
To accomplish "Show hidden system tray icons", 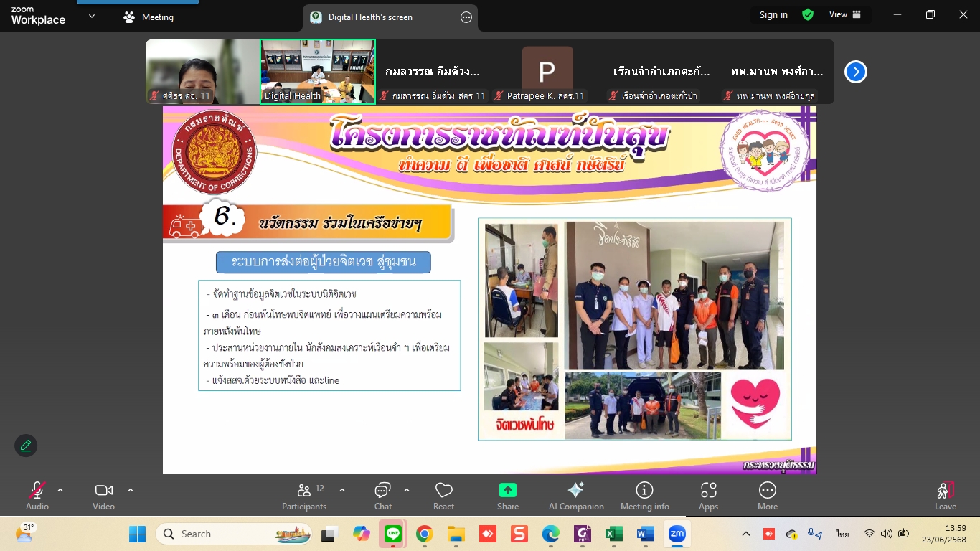I will click(746, 534).
